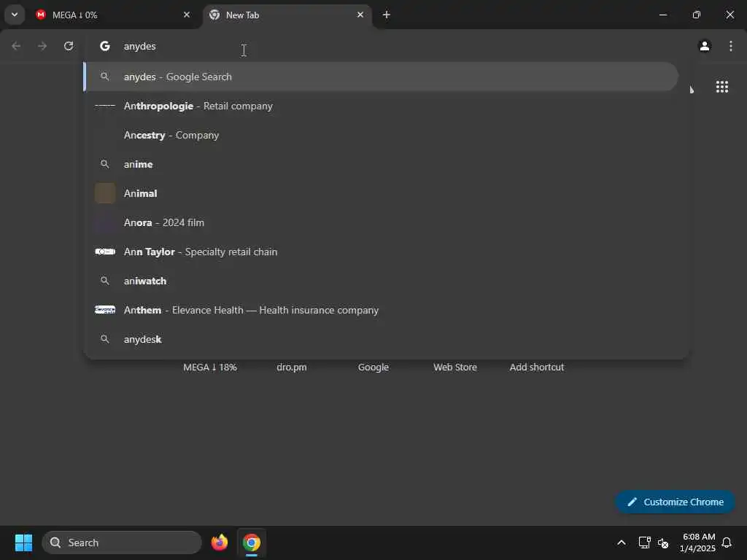Open the Windows Start menu

(x=23, y=542)
